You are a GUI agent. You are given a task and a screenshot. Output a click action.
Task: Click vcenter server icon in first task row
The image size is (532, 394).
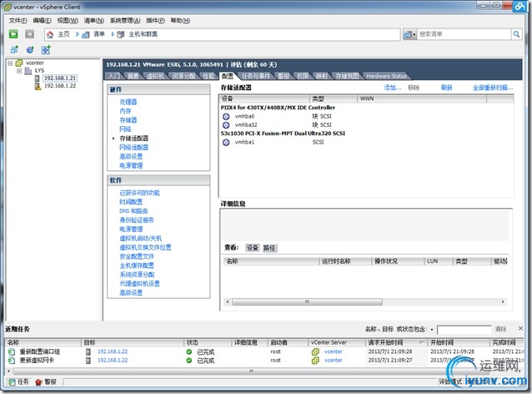pos(315,352)
